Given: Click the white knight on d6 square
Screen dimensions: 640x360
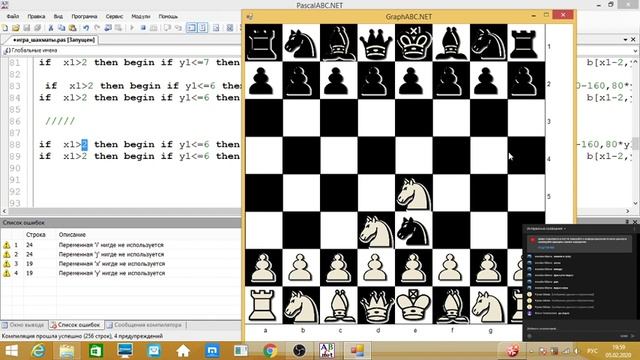Looking at the screenshot, I should 376,230.
